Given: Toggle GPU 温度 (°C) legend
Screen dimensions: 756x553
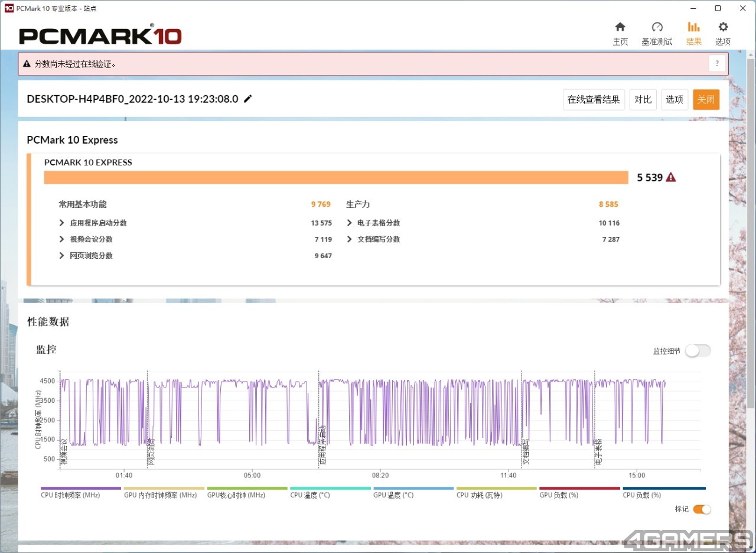Looking at the screenshot, I should tap(413, 493).
